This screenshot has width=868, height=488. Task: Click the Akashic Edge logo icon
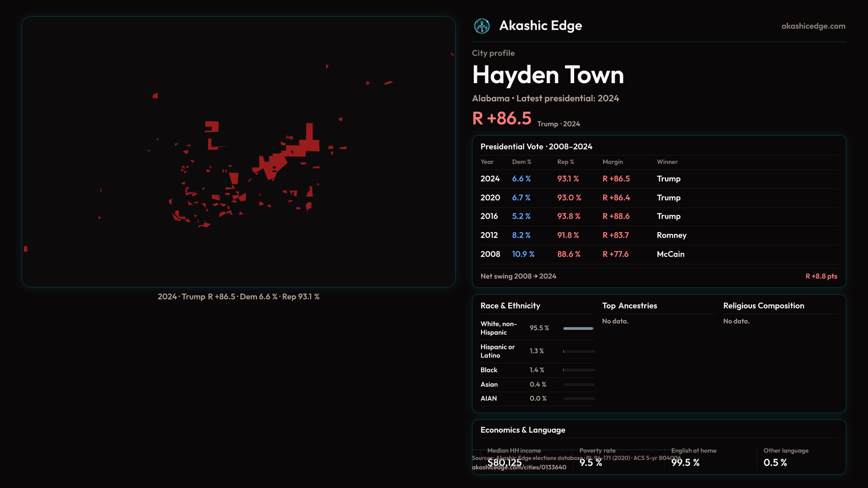481,26
